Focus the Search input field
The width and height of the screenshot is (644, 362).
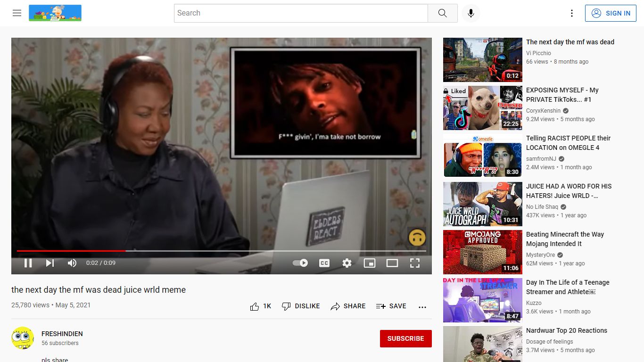(301, 13)
